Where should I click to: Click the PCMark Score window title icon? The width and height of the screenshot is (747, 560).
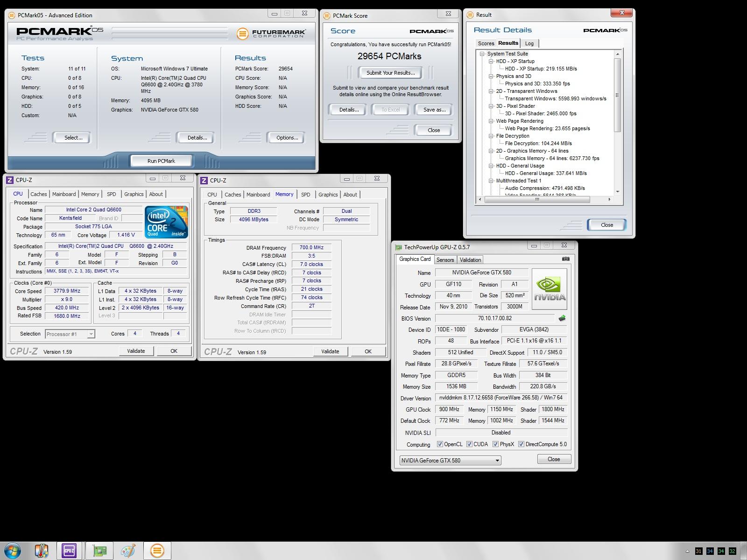click(327, 15)
